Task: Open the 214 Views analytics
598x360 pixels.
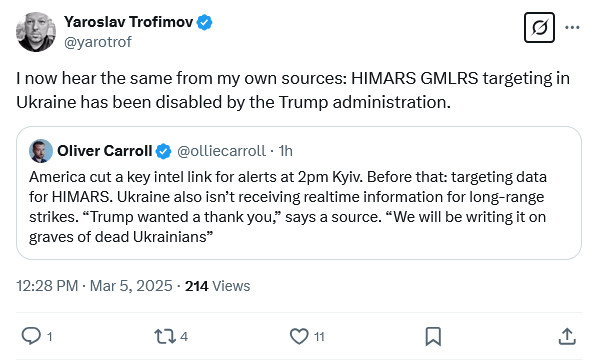Action: 217,286
